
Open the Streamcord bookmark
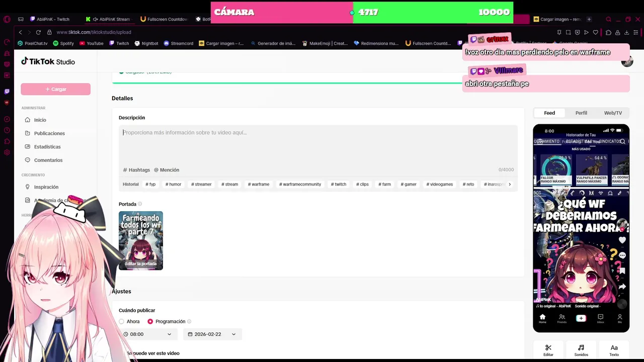(x=178, y=43)
